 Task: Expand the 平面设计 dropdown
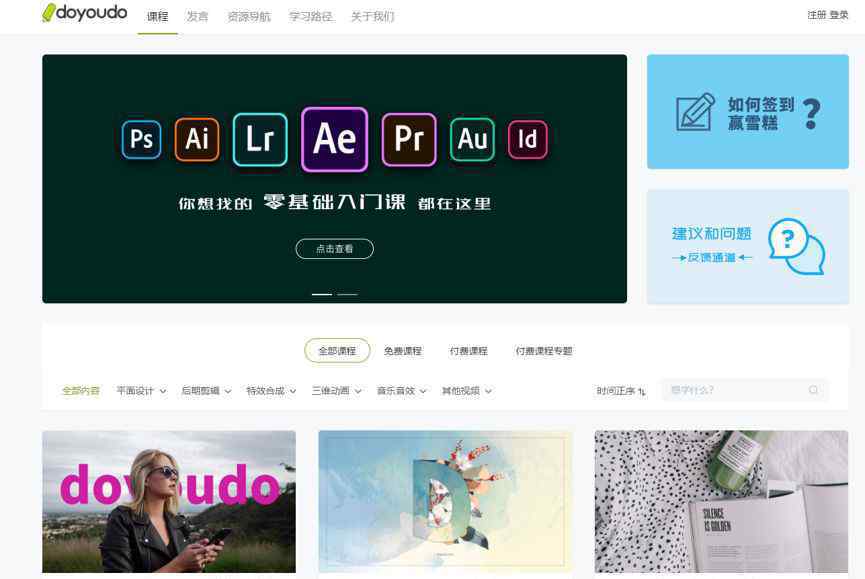click(x=141, y=391)
